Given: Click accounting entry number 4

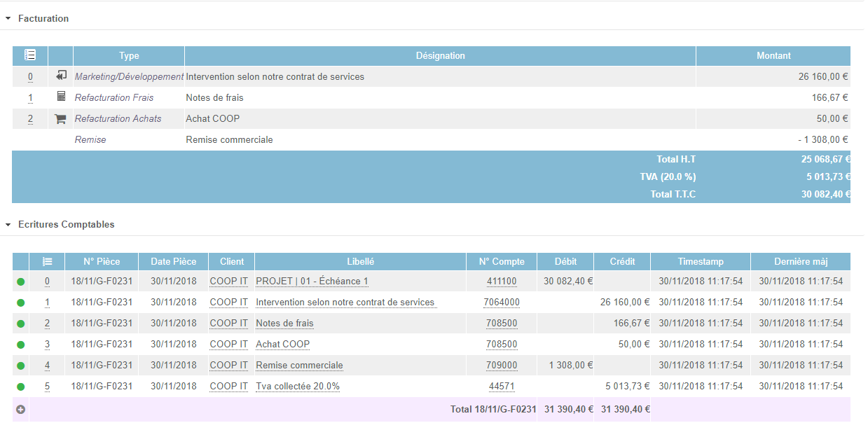Looking at the screenshot, I should [47, 366].
